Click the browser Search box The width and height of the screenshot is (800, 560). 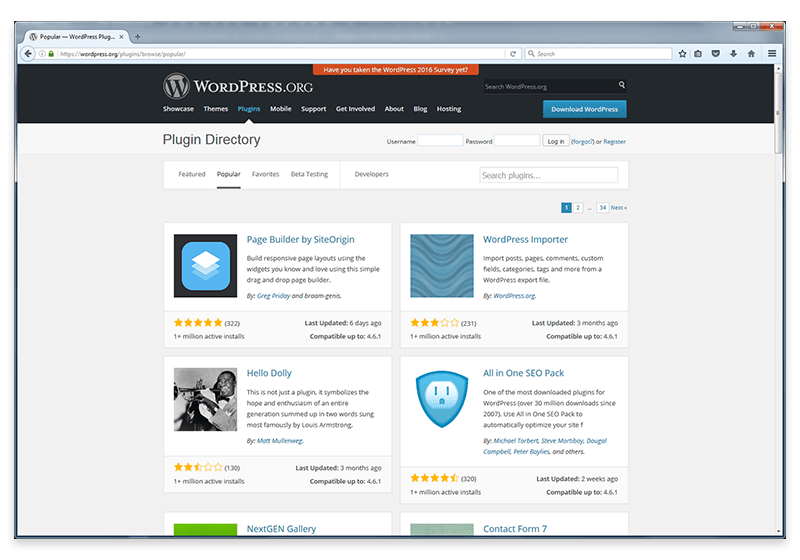pyautogui.click(x=598, y=54)
